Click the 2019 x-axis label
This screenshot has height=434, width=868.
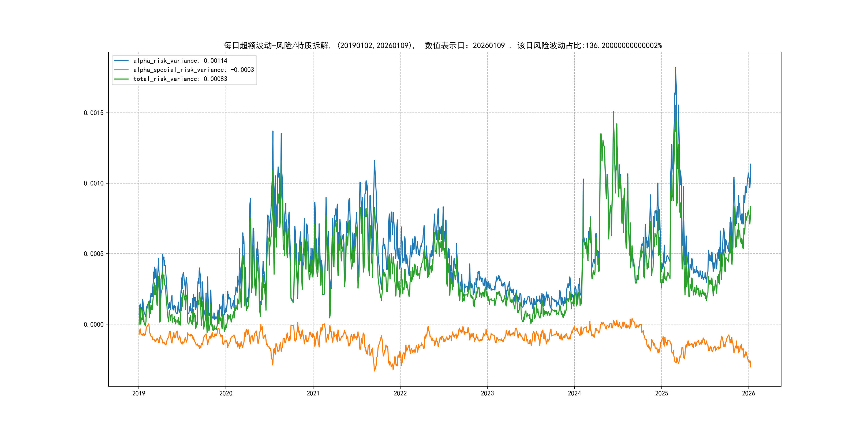[139, 393]
